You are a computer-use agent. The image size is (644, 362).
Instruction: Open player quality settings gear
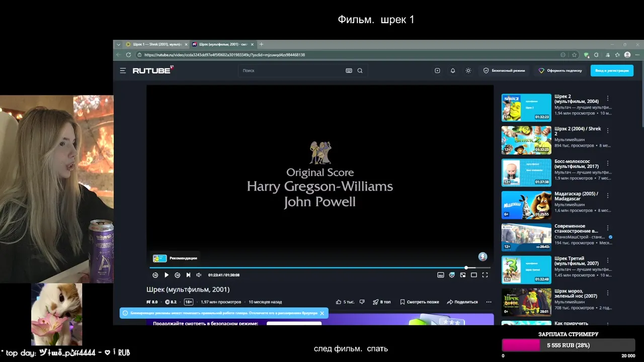click(x=452, y=275)
